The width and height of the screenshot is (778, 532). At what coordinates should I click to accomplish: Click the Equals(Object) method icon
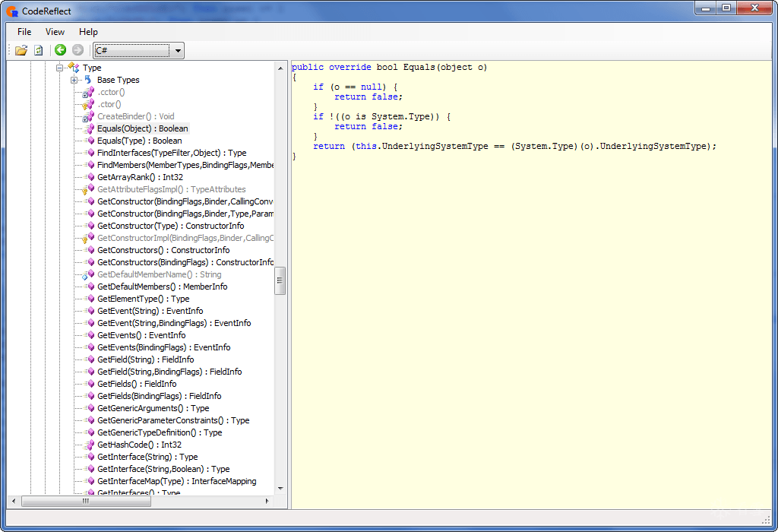90,128
